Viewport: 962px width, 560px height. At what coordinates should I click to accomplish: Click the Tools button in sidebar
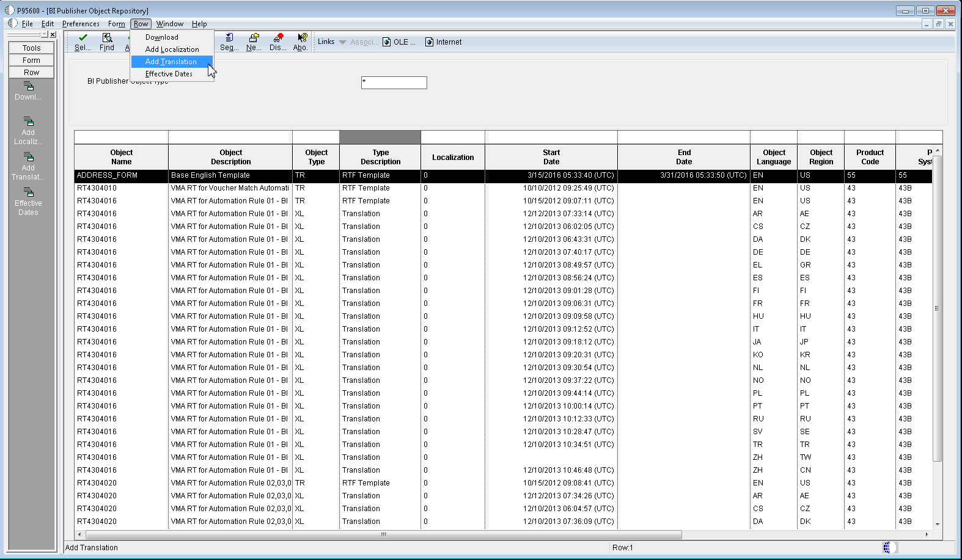coord(31,48)
